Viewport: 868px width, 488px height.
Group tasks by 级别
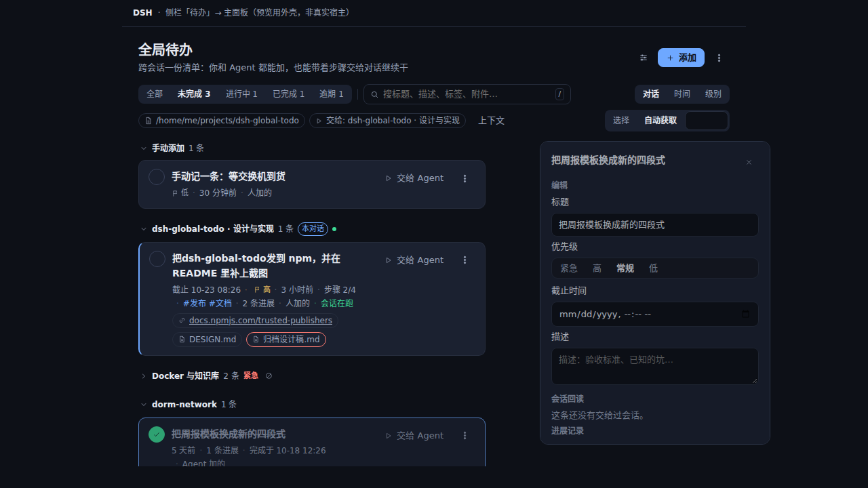point(713,94)
